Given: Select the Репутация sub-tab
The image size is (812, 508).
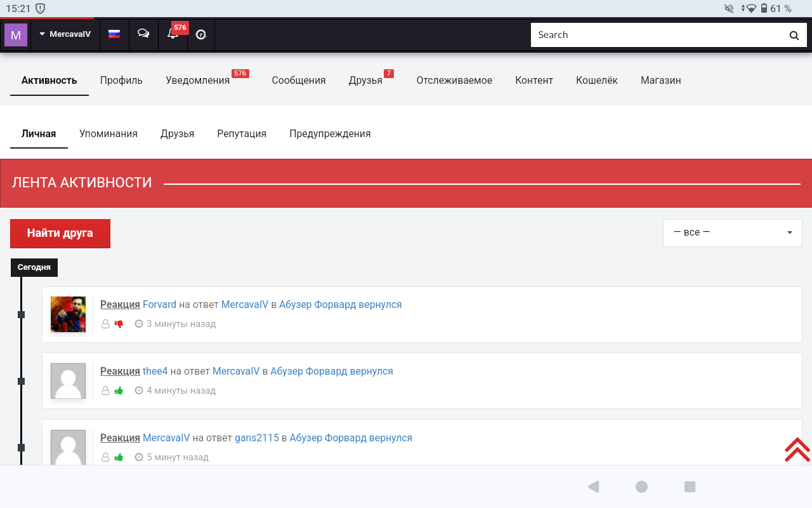Looking at the screenshot, I should coord(242,134).
